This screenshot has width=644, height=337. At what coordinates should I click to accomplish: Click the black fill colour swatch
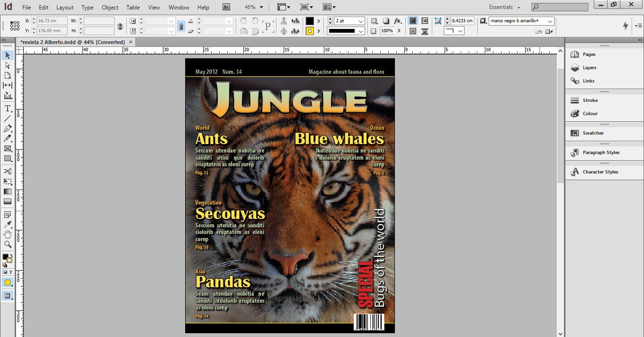coord(310,21)
